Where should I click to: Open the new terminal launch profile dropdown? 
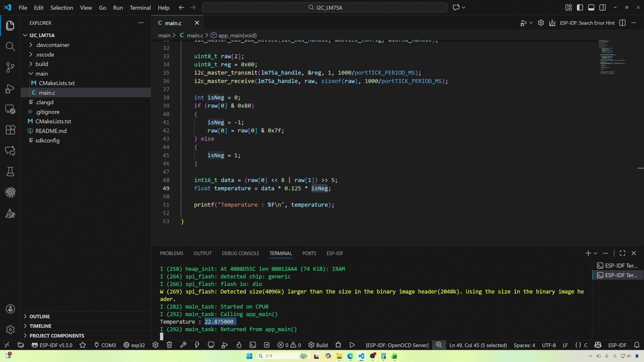[x=596, y=253]
